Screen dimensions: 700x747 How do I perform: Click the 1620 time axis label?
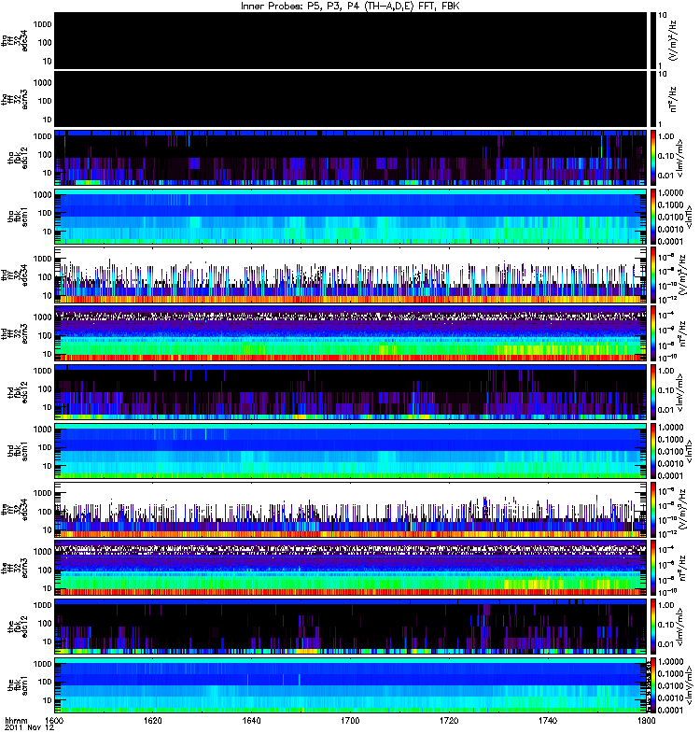pyautogui.click(x=152, y=720)
